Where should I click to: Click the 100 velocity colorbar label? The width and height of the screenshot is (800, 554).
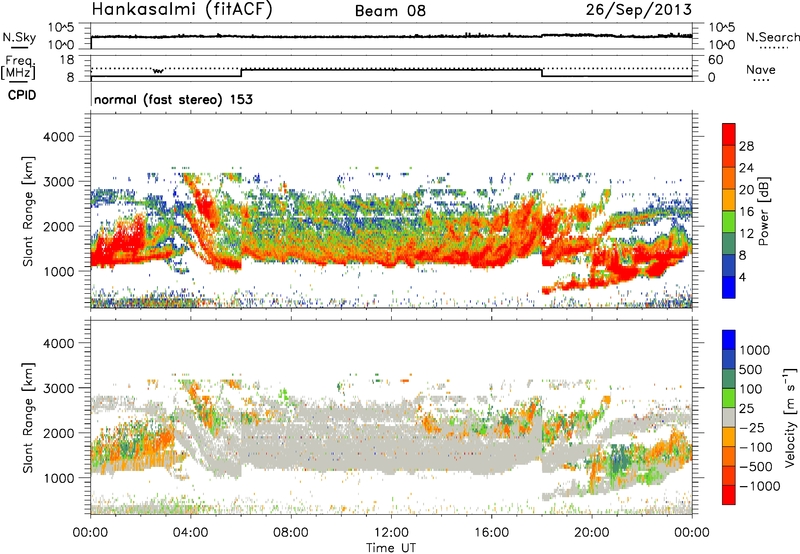point(751,389)
